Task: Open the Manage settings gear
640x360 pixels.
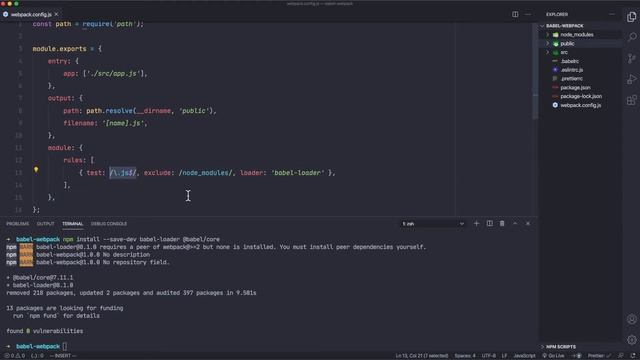Action: click(631, 340)
